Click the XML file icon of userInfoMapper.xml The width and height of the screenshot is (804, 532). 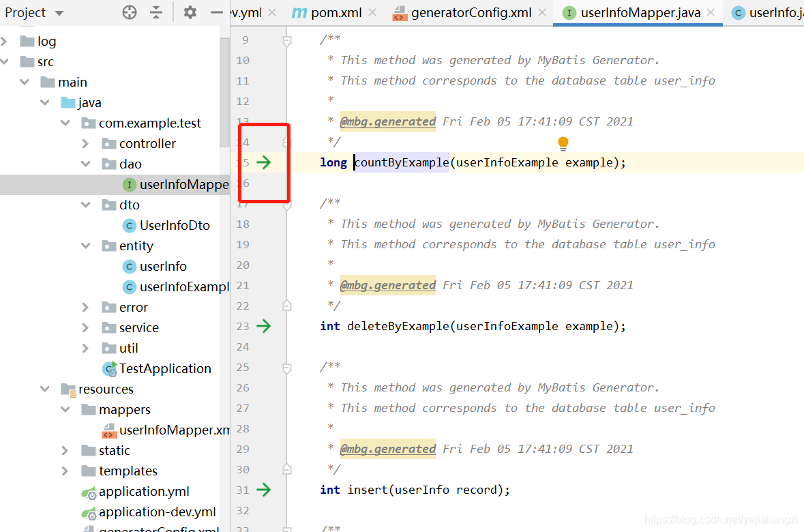pos(108,430)
